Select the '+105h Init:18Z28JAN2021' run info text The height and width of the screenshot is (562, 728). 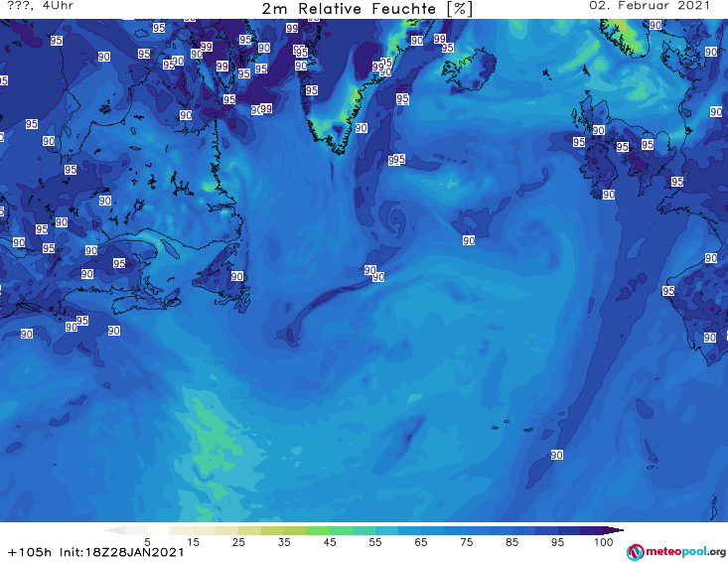96,552
